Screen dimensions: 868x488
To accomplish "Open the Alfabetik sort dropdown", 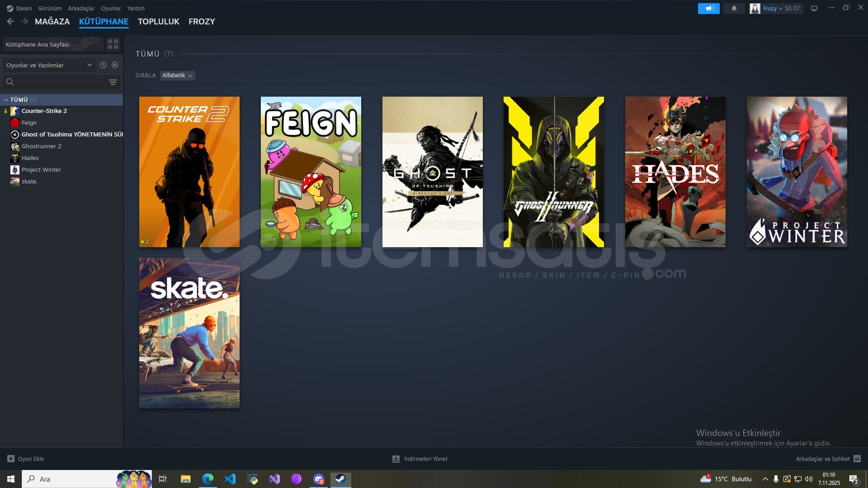I will (177, 75).
